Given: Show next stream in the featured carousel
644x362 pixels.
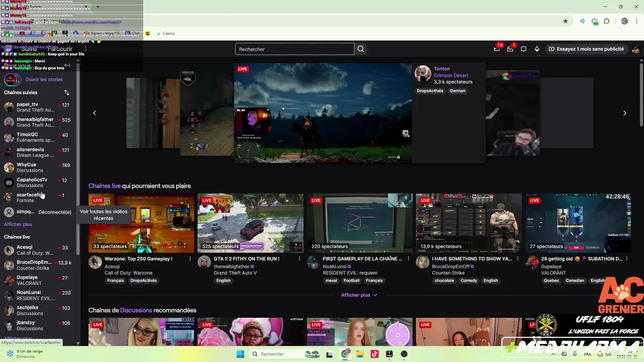Looking at the screenshot, I should pos(625,113).
